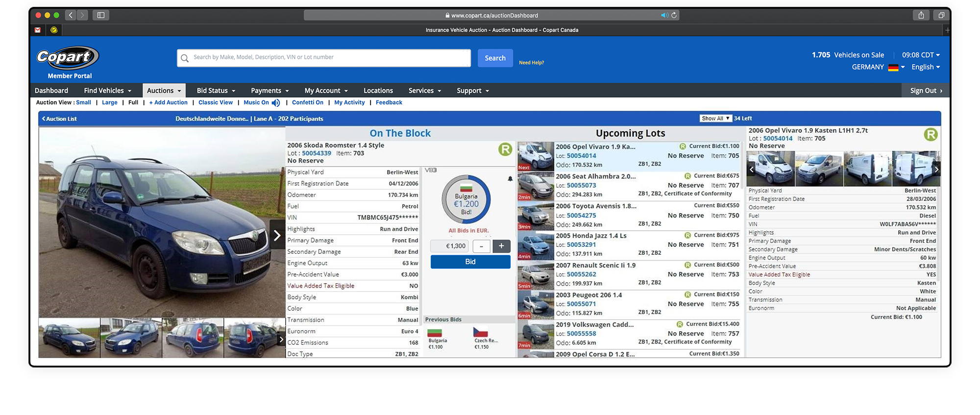Turn Confetti On toggle

point(308,102)
